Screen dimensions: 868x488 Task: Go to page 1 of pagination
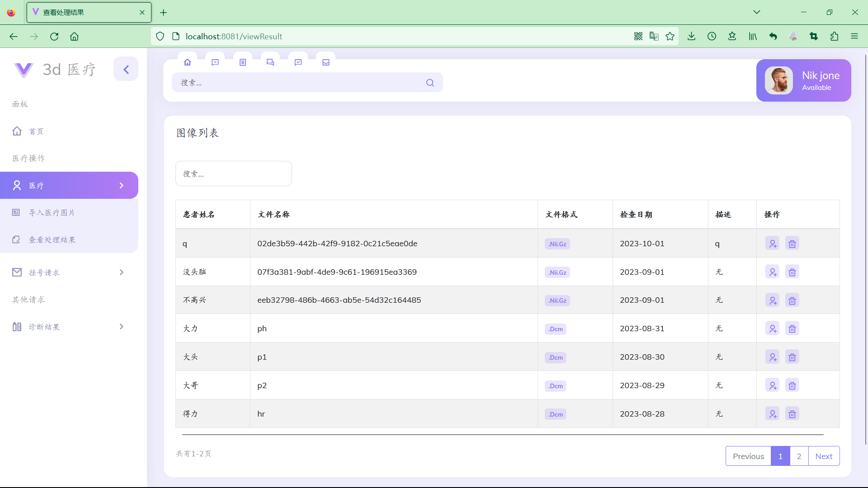780,456
